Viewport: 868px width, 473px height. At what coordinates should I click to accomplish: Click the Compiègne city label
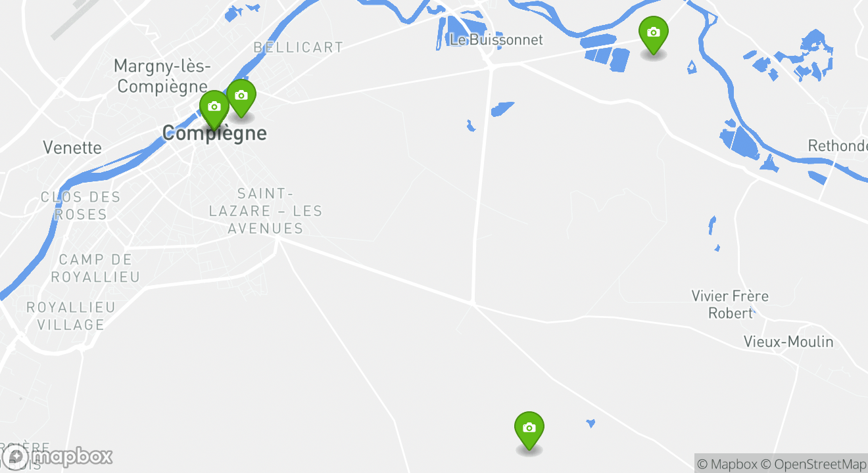[214, 133]
